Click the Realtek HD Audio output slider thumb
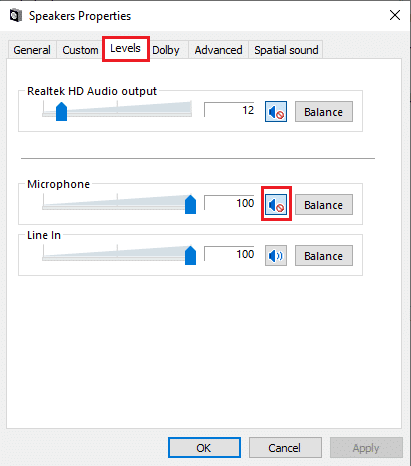411x466 pixels. (61, 111)
